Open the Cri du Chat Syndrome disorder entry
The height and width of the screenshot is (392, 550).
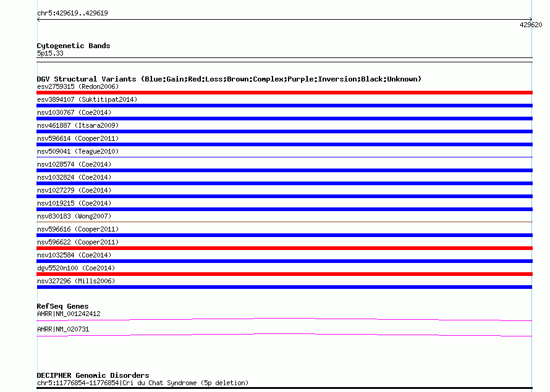(143, 383)
